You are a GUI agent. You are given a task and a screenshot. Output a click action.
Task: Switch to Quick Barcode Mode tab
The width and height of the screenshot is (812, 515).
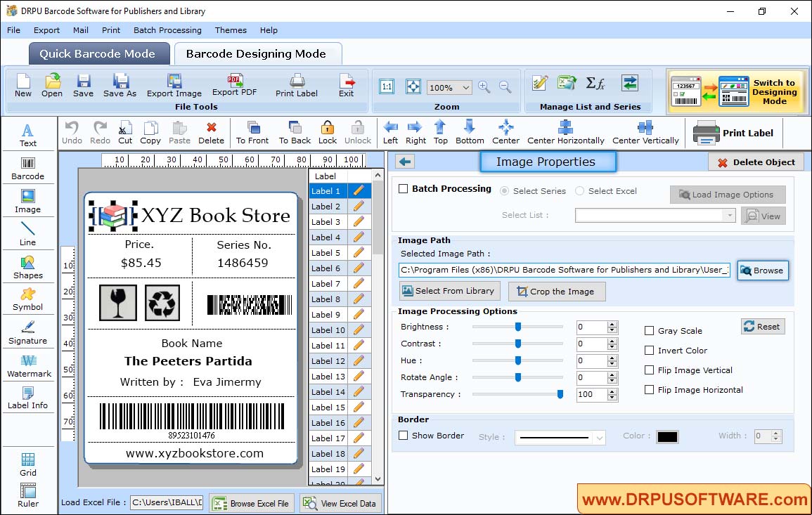pos(98,54)
